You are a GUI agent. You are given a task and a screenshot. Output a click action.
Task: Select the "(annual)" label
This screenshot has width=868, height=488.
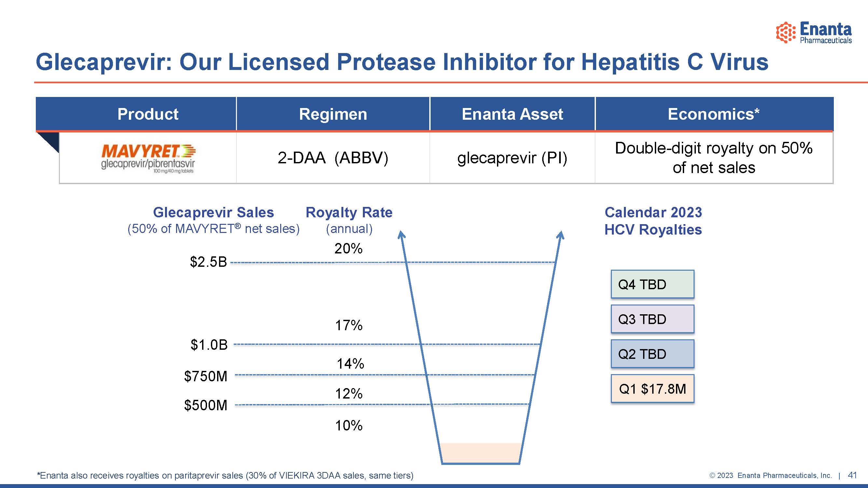tap(349, 229)
